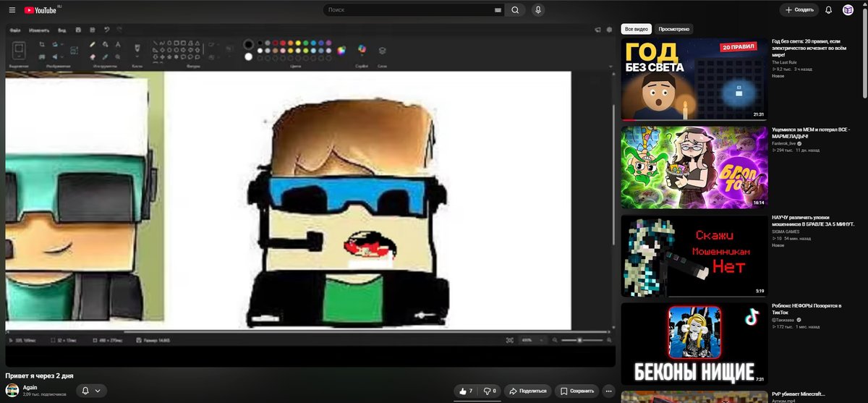The image size is (868, 403).
Task: Open the 'Again' channel name link
Action: pyautogui.click(x=30, y=387)
